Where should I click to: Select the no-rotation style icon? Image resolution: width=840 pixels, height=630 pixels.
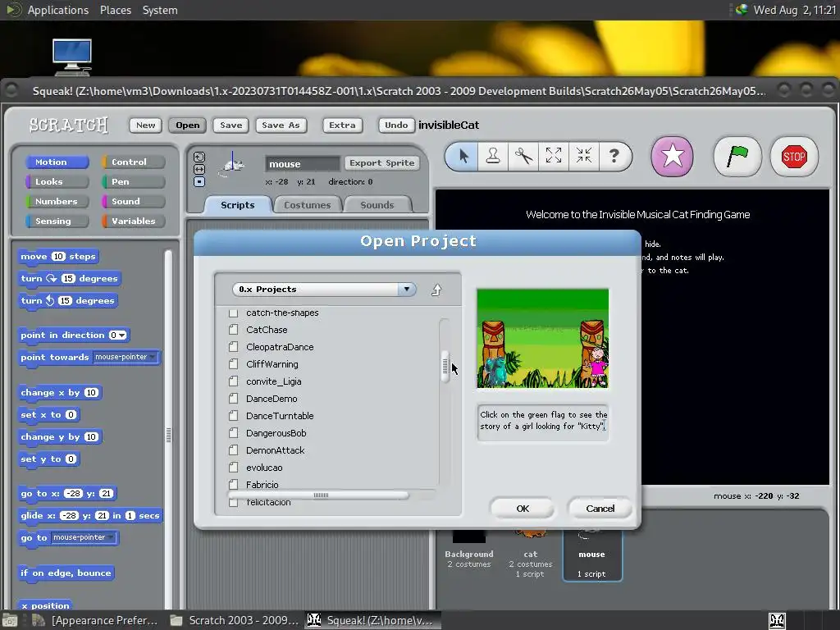[199, 181]
